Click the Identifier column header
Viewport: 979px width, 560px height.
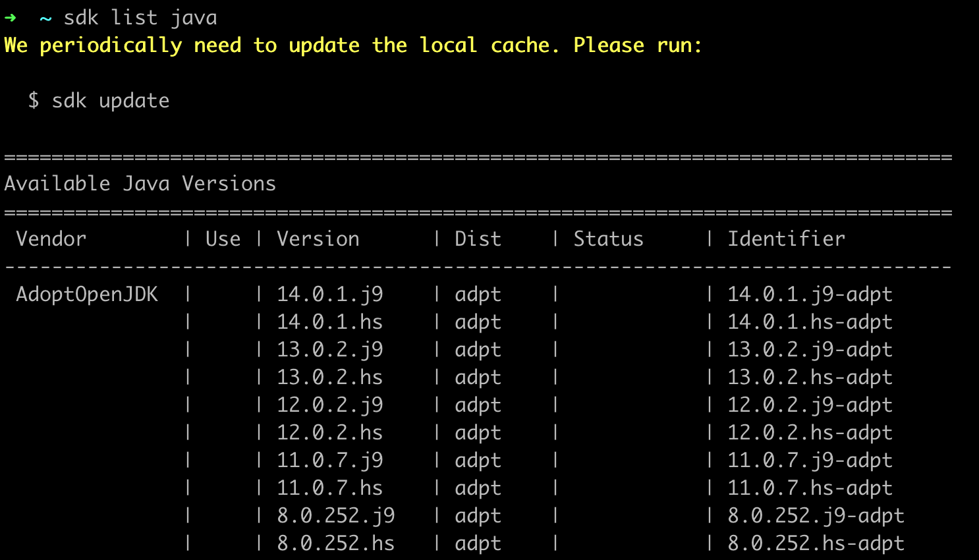coord(785,238)
